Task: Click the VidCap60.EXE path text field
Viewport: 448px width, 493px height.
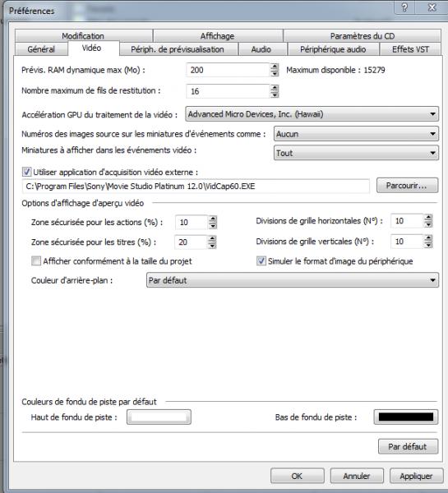Action: [196, 187]
